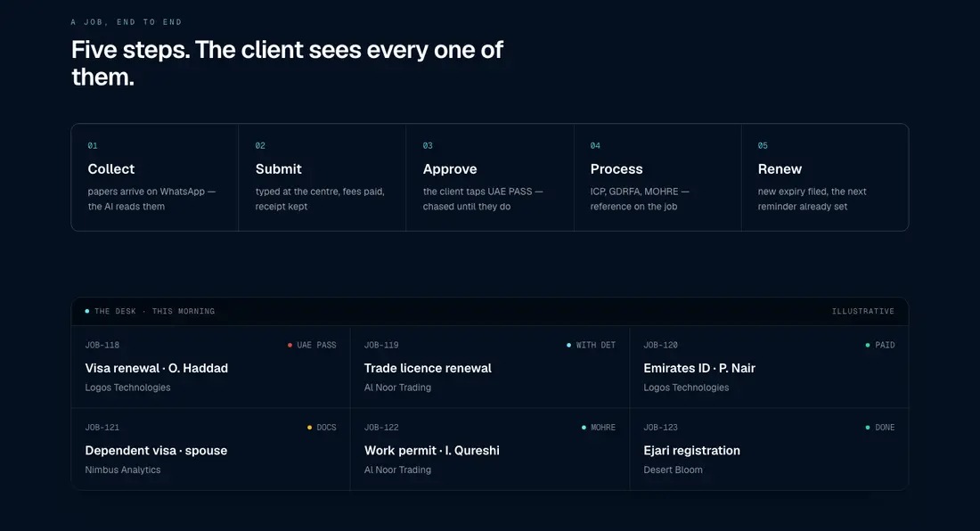Click "Al Noor Trading" under Work permit
Viewport: 980px width, 531px height.
click(x=397, y=470)
